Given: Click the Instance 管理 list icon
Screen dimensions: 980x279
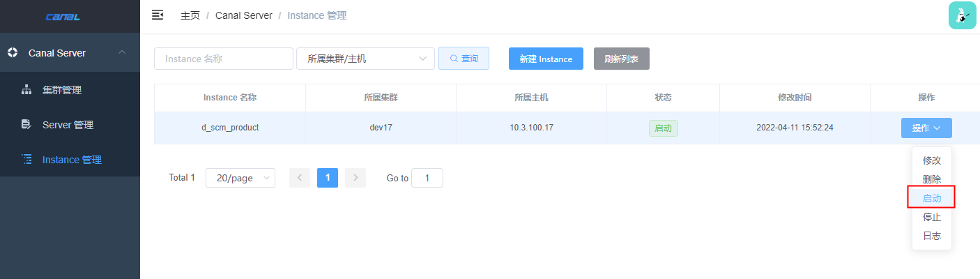Looking at the screenshot, I should pos(26,160).
